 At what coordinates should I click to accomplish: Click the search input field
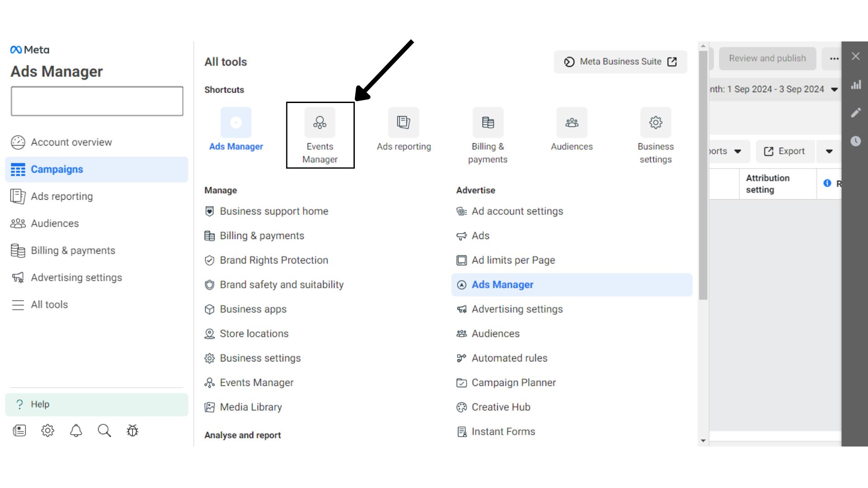pyautogui.click(x=96, y=101)
